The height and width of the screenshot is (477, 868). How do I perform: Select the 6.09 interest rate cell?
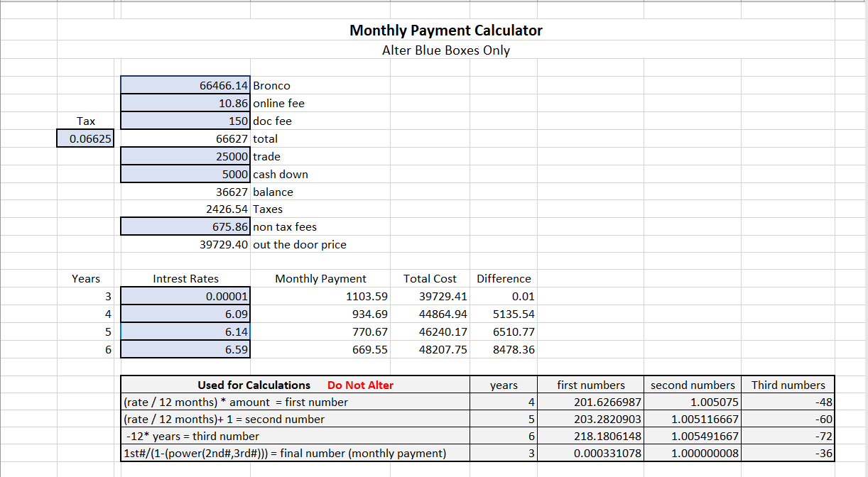[x=185, y=314]
